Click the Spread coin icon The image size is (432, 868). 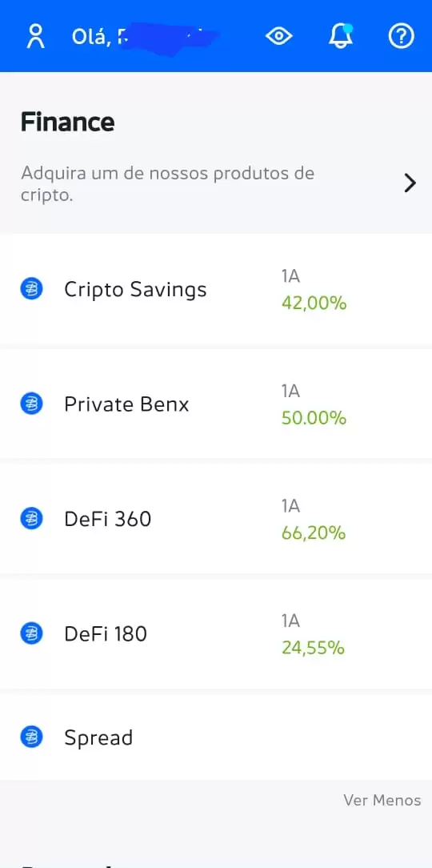pos(31,737)
